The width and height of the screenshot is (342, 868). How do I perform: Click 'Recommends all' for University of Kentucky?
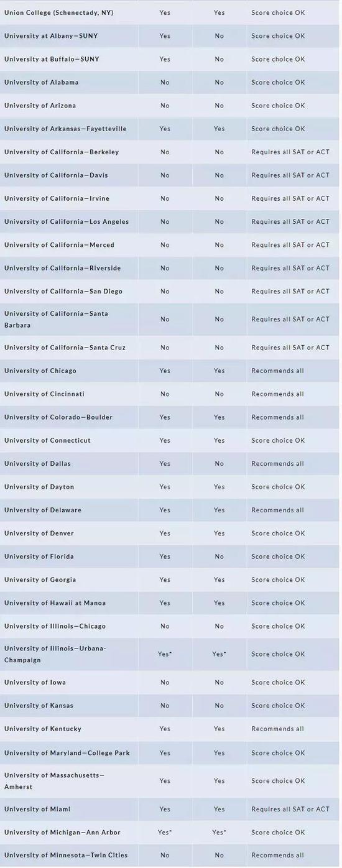tap(277, 729)
